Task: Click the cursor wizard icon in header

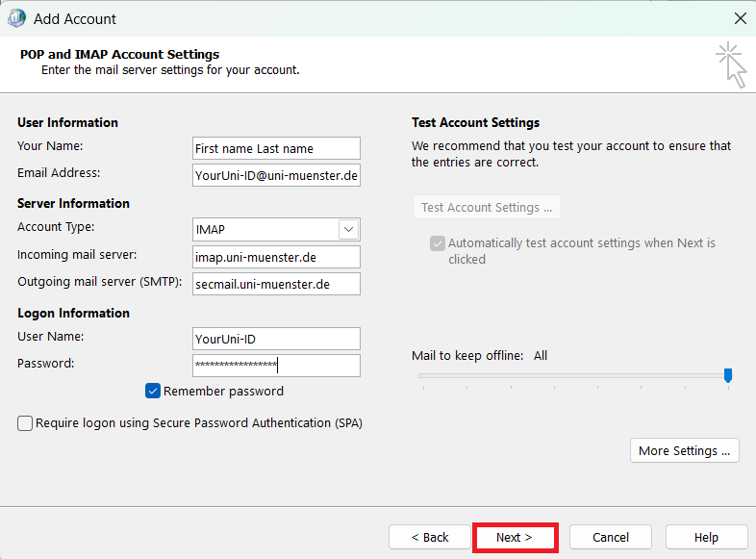Action: [732, 64]
